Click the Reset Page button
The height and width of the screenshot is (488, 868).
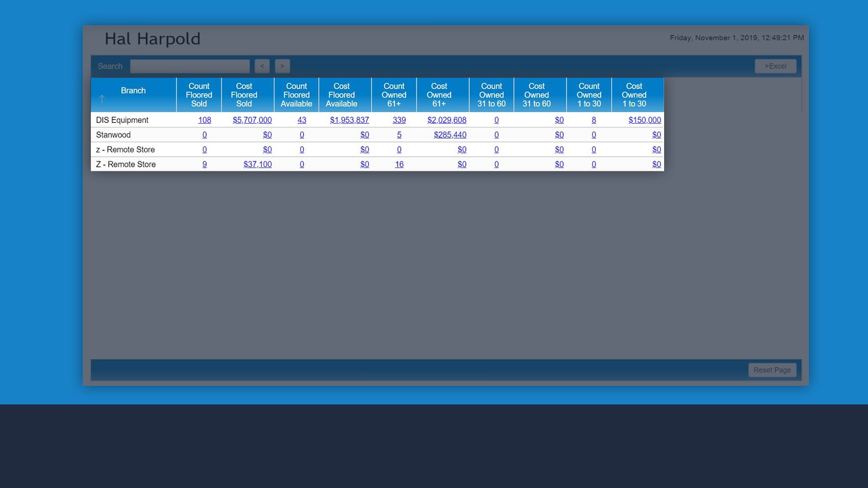coord(772,370)
